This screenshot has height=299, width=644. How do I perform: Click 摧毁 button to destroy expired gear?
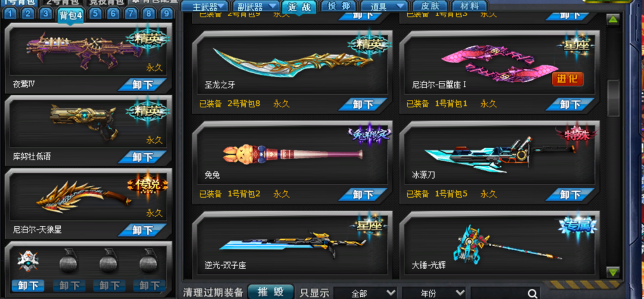(x=271, y=292)
